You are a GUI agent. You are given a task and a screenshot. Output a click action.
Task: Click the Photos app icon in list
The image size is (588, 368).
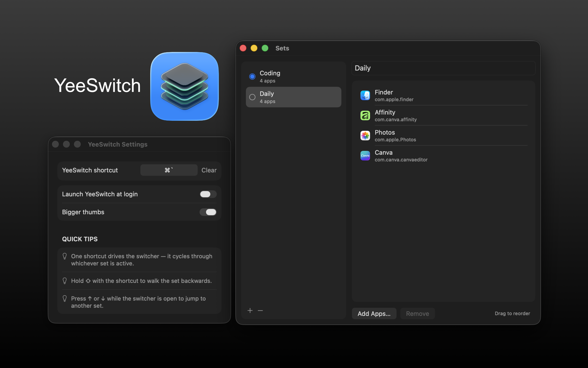[x=365, y=135]
